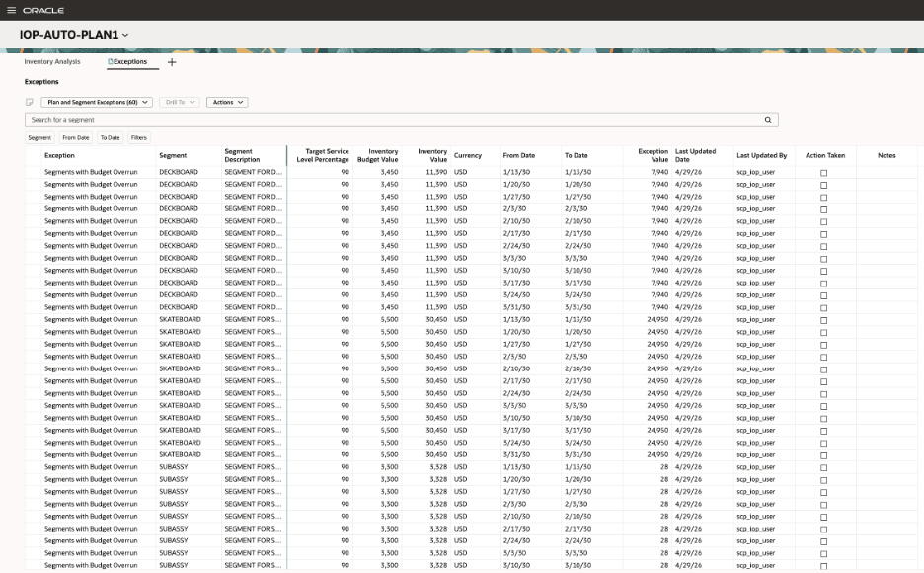Check Action Taken for SKATEBOARD 1/13/30 row
Screen dimensions: 924x573
824,321
